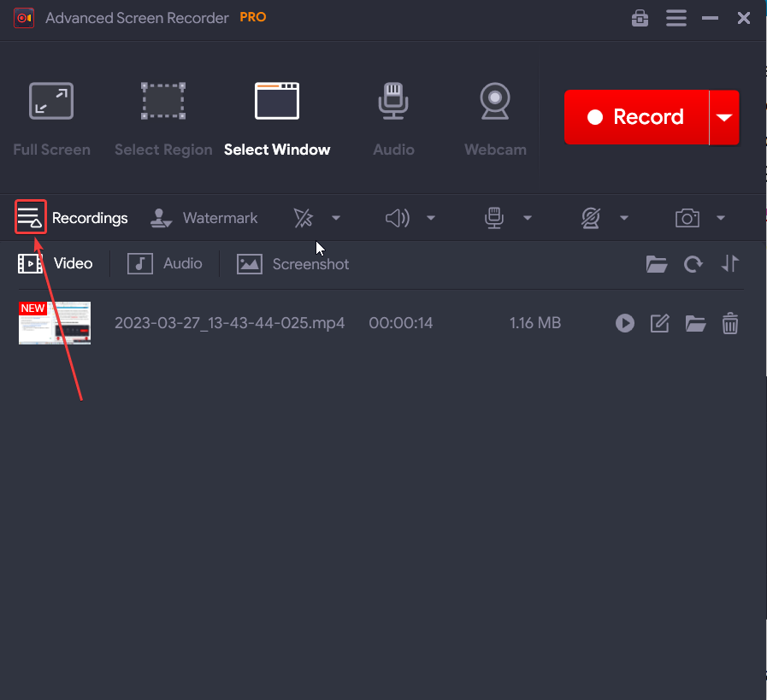Select the Webcam recording mode
767x700 pixels.
point(495,120)
